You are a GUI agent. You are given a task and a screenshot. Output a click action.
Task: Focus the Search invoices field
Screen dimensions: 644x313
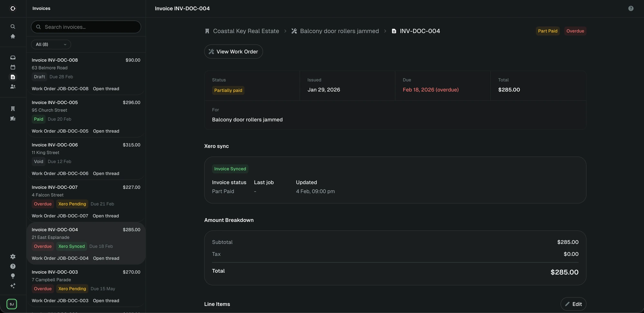pyautogui.click(x=86, y=27)
